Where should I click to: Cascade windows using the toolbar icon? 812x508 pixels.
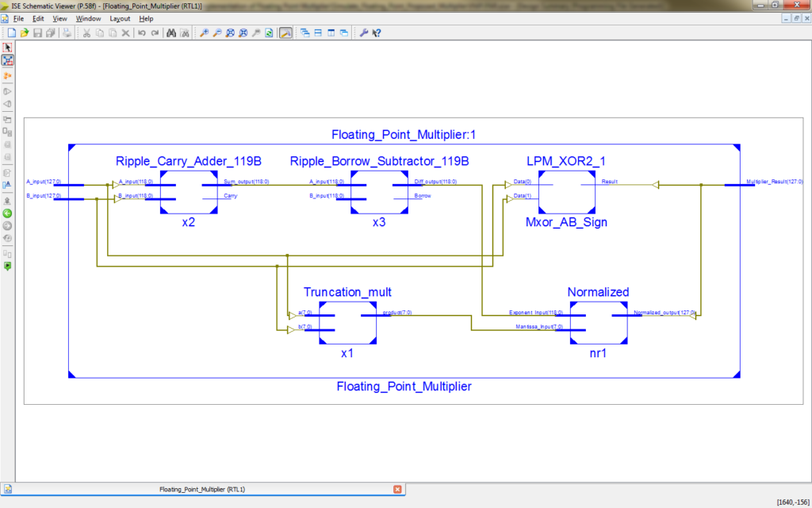304,33
